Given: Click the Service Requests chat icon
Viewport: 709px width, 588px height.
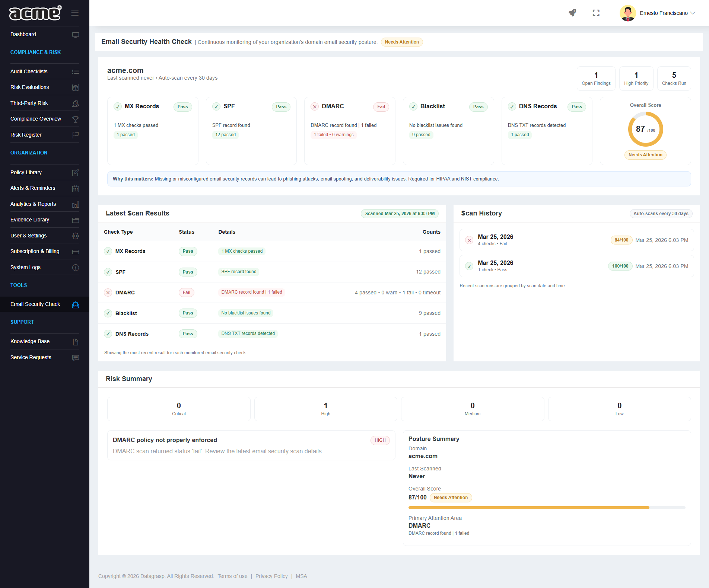Looking at the screenshot, I should (x=76, y=358).
